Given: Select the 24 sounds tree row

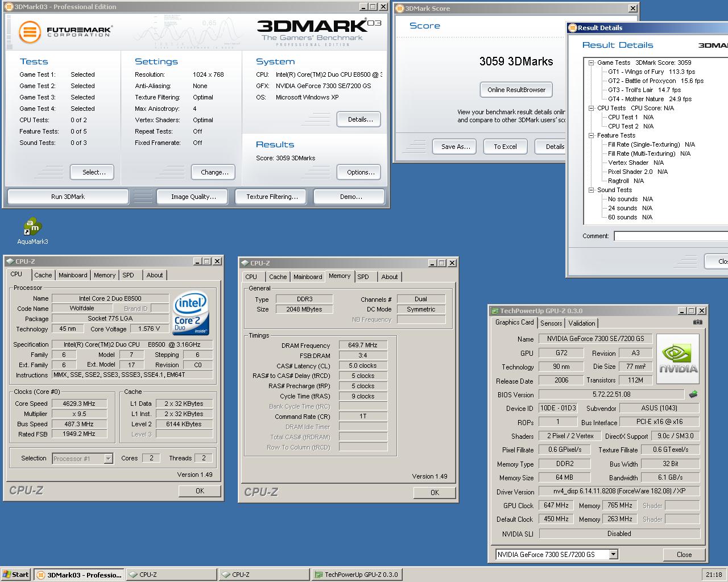Looking at the screenshot, I should (630, 208).
